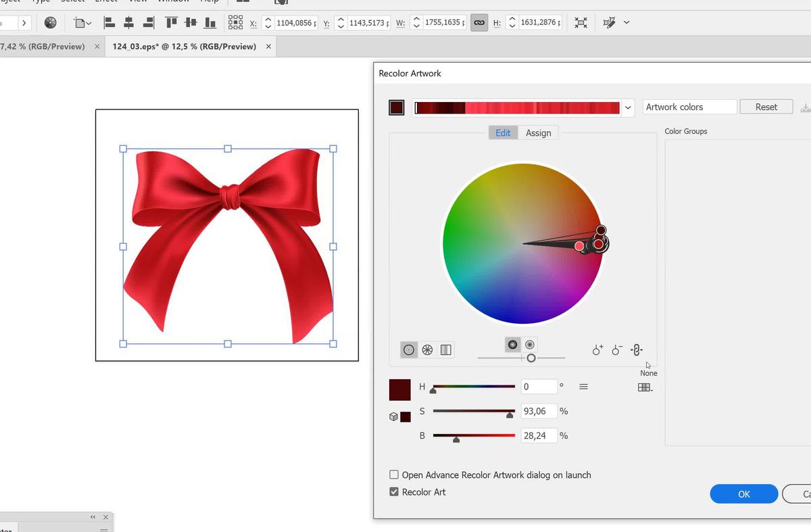Expand the harmony rules dropdown arrow
Viewport: 811px width, 532px height.
click(628, 107)
